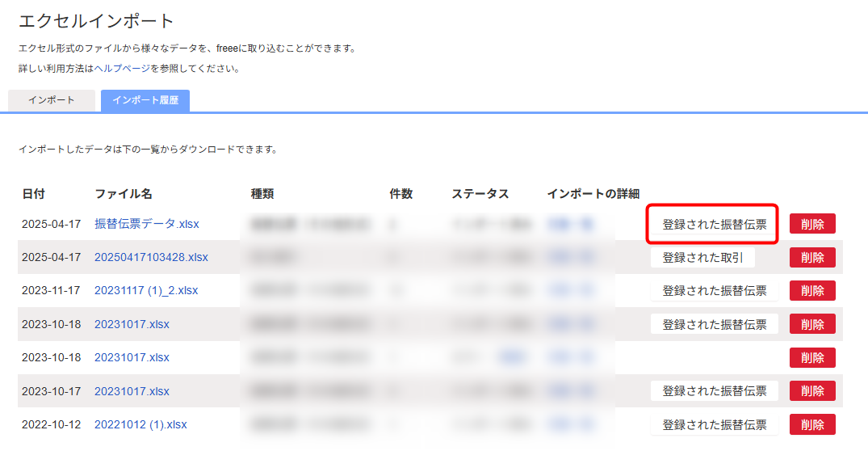Click the 日付 column header
The image size is (868, 451).
(33, 194)
